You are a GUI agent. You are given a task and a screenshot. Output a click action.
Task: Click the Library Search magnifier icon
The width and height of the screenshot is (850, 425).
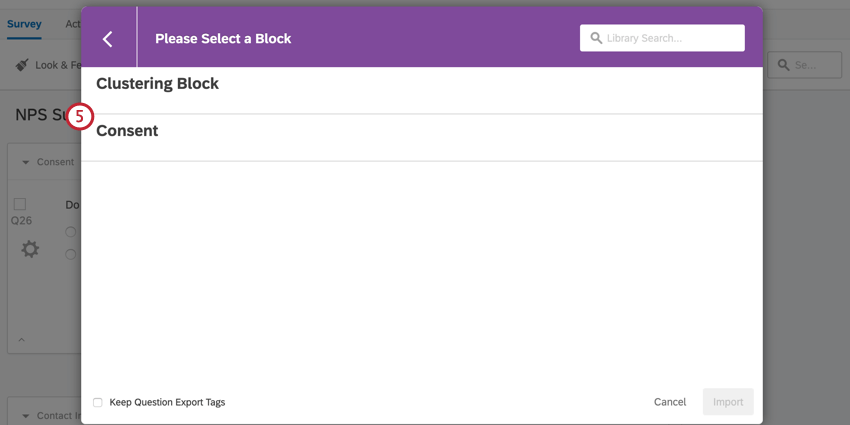(596, 38)
